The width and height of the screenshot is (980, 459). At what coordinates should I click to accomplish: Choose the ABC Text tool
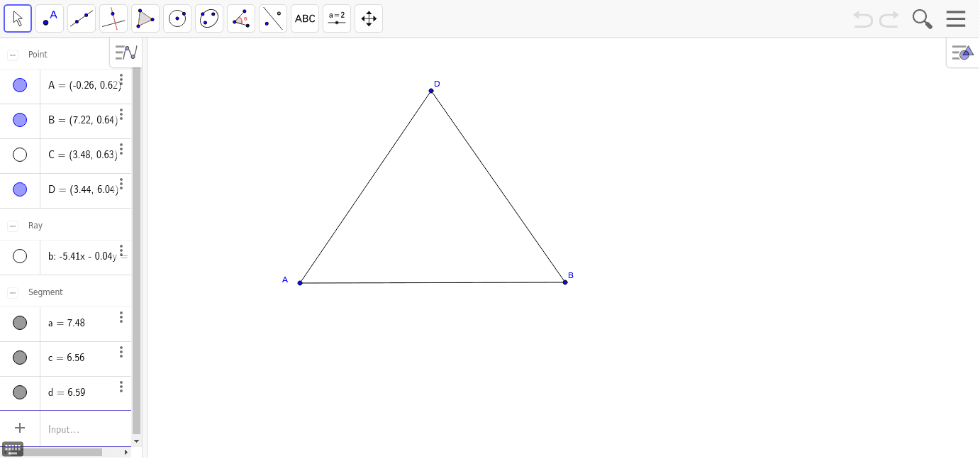305,18
